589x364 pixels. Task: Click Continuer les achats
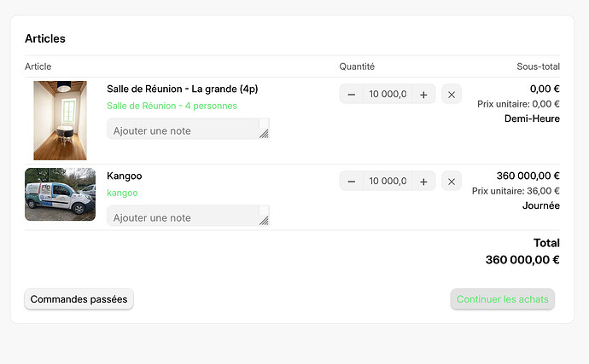pyautogui.click(x=503, y=299)
